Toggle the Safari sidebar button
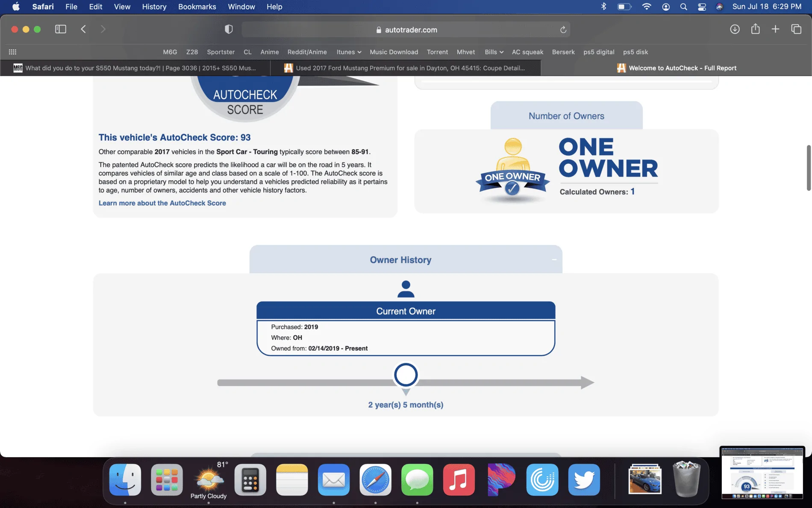 61,29
